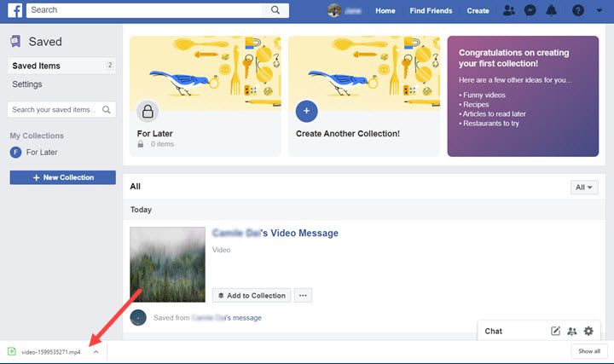The image size is (614, 364).
Task: Click the plus icon to create another collection
Action: 307,111
